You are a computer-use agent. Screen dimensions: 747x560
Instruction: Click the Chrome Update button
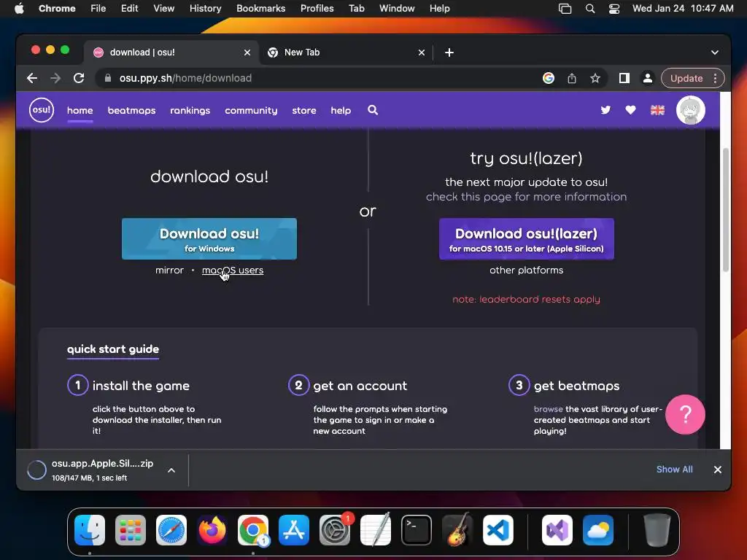[686, 78]
